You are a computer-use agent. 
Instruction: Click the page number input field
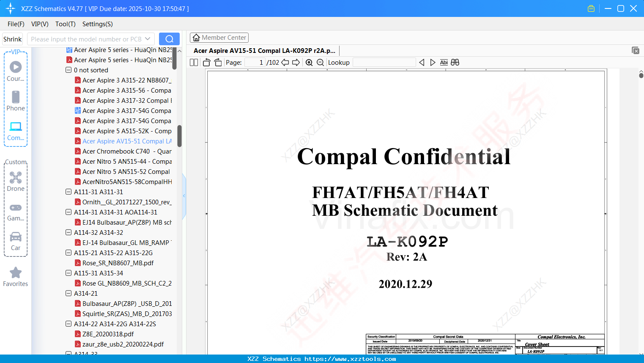pyautogui.click(x=255, y=63)
